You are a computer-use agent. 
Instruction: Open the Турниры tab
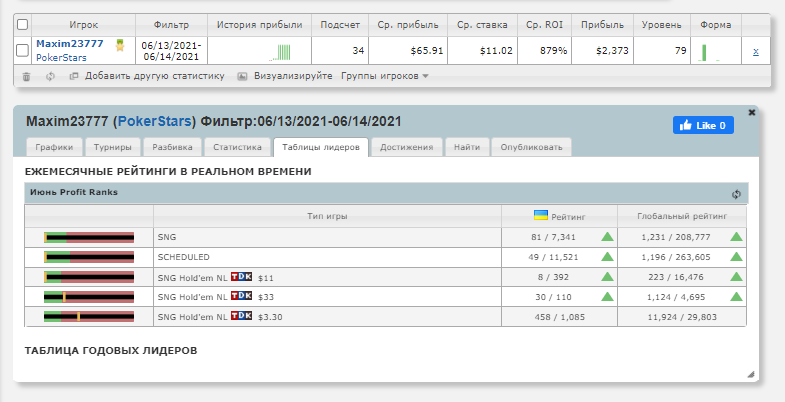pos(113,147)
